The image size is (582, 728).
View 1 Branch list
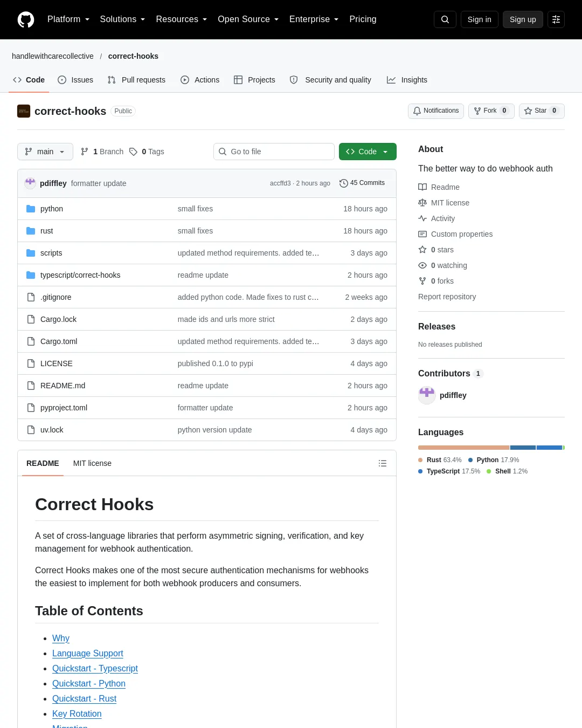(102, 152)
